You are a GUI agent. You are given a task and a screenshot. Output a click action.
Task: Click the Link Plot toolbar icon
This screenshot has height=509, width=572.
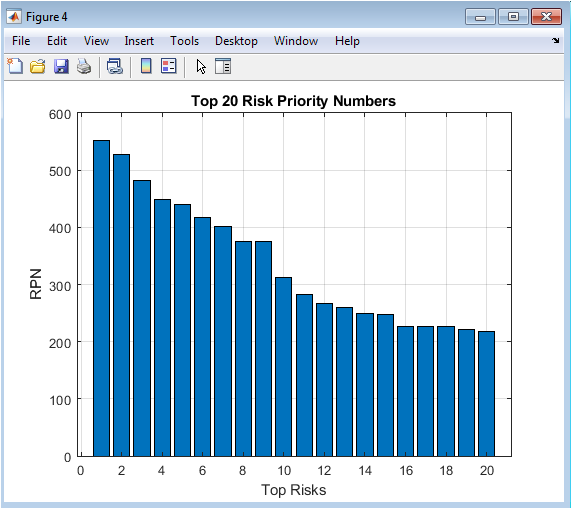pyautogui.click(x=115, y=66)
